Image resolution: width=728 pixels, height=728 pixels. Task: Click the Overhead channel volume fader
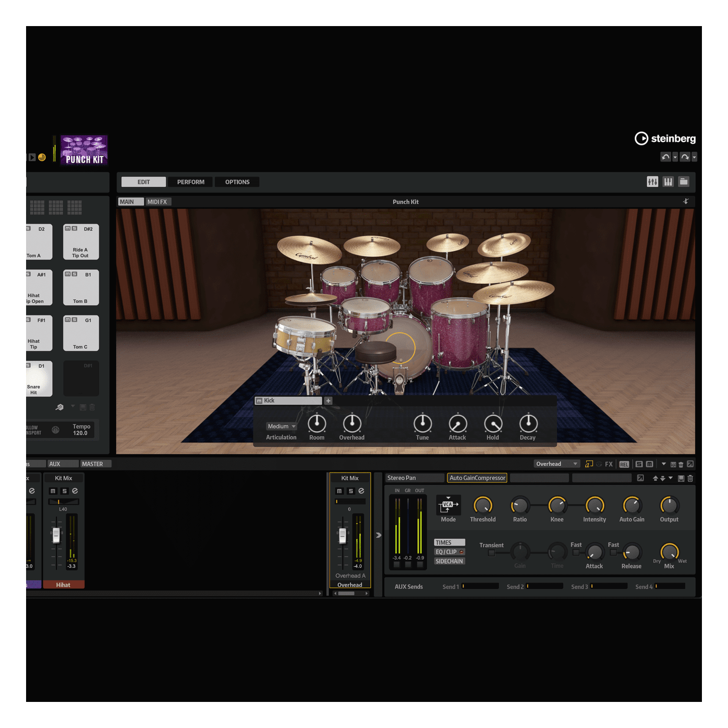click(343, 536)
